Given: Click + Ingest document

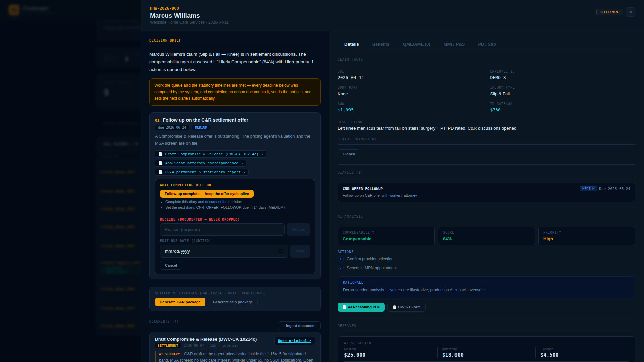Looking at the screenshot, I should pyautogui.click(x=299, y=326).
